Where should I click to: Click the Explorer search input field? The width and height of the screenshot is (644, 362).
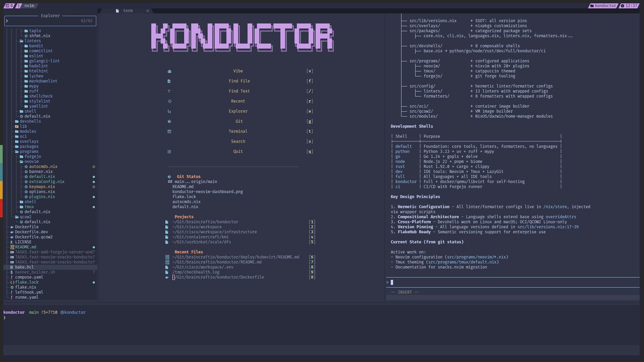(50, 21)
